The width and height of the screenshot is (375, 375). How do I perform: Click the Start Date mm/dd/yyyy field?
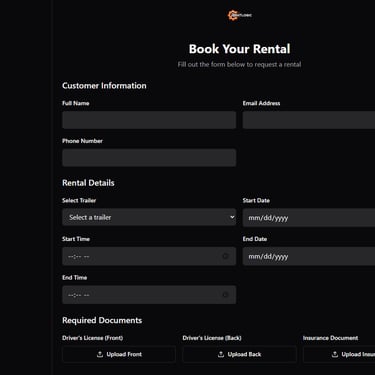point(309,218)
